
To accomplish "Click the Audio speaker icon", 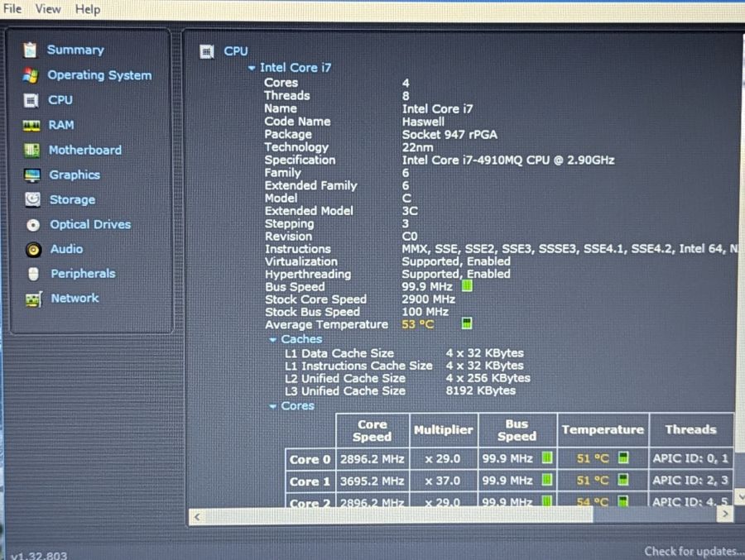I will point(33,249).
